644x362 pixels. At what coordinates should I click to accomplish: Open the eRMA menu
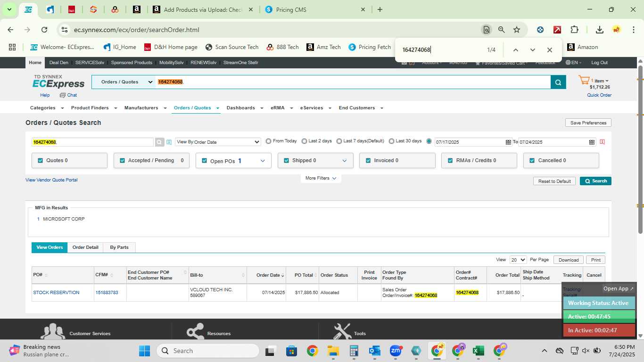(281, 108)
